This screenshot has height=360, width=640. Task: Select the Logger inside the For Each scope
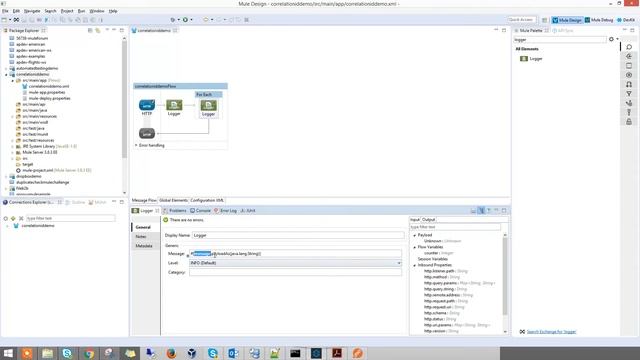[208, 105]
